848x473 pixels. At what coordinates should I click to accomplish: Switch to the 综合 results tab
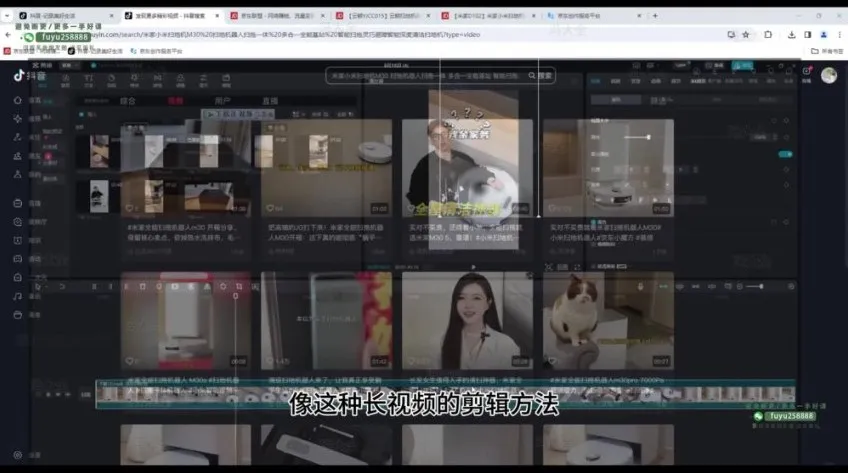click(x=128, y=101)
